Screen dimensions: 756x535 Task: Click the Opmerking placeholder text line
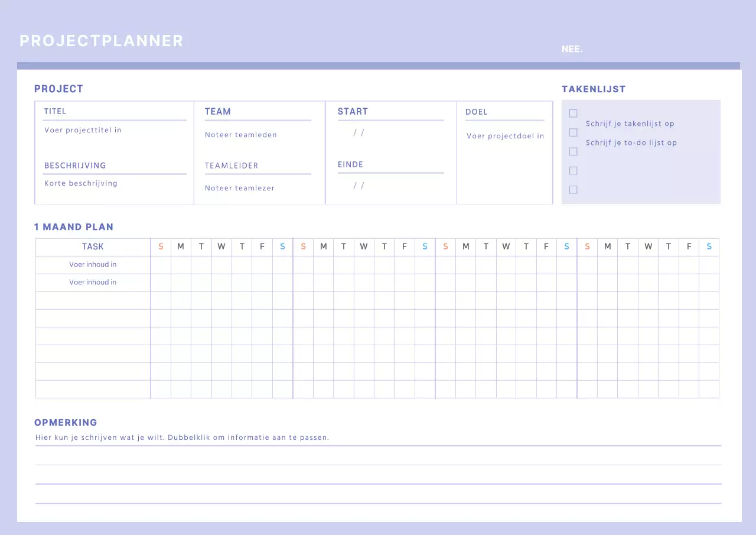tap(182, 437)
